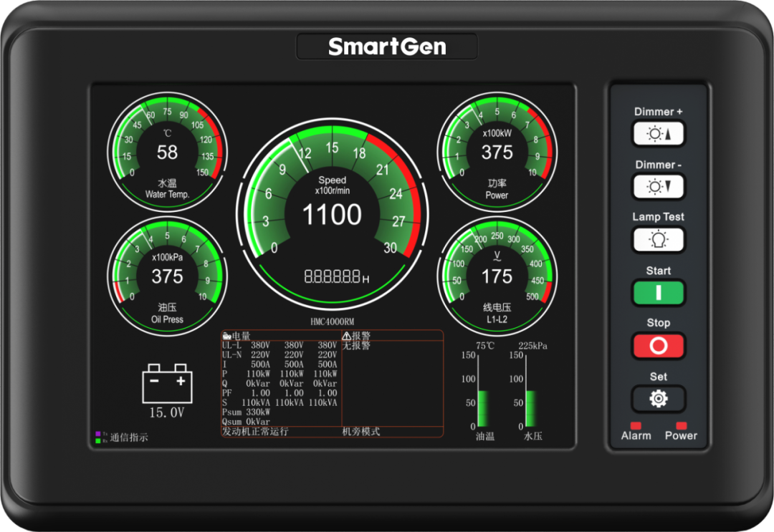
Task: Tap the L1-L2 line voltage gauge
Action: pyautogui.click(x=497, y=276)
